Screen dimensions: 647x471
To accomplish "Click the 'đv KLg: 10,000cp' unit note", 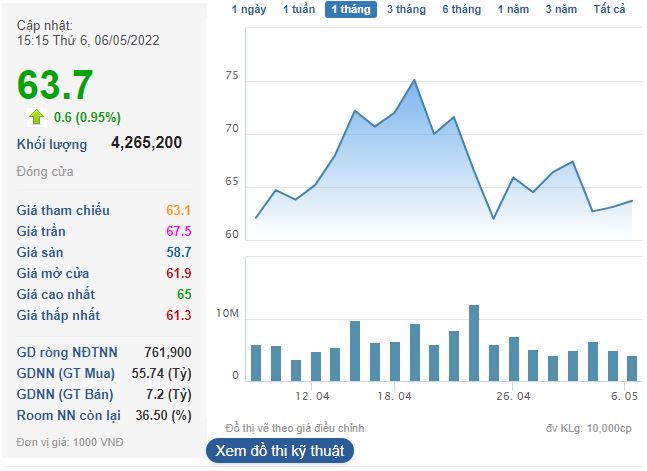I will (588, 428).
